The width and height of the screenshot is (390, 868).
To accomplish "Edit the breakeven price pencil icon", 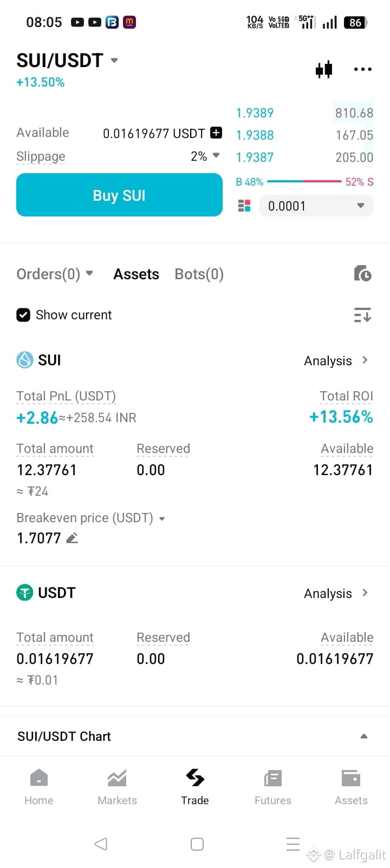I will click(x=72, y=538).
